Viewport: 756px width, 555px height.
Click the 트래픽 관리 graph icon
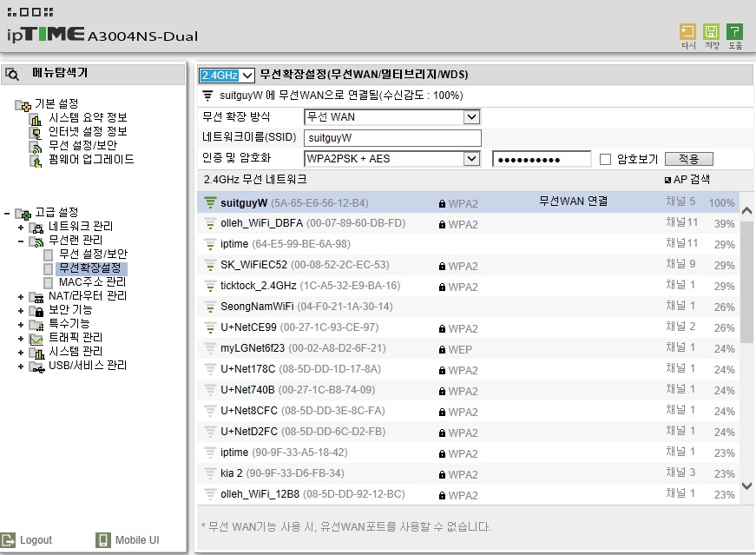(x=36, y=339)
